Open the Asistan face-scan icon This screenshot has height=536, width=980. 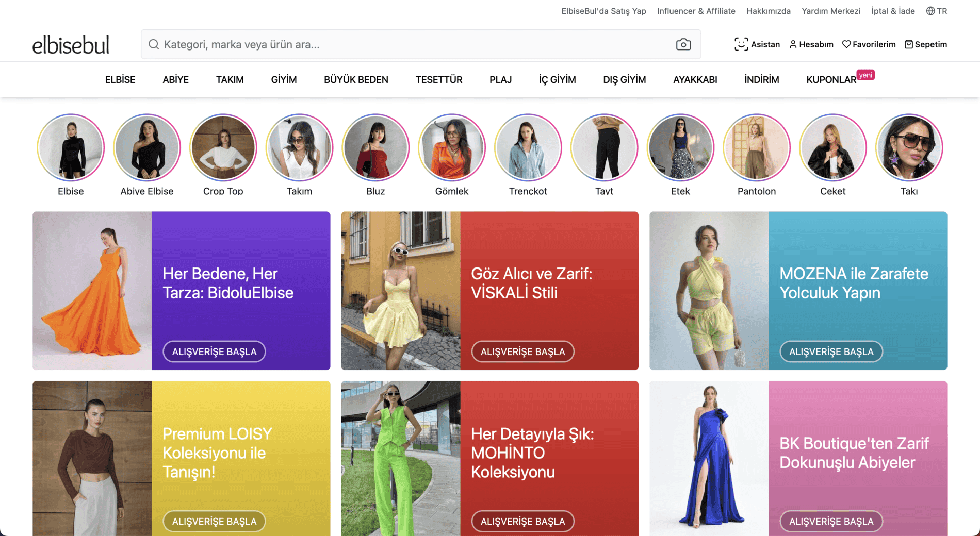pyautogui.click(x=741, y=44)
